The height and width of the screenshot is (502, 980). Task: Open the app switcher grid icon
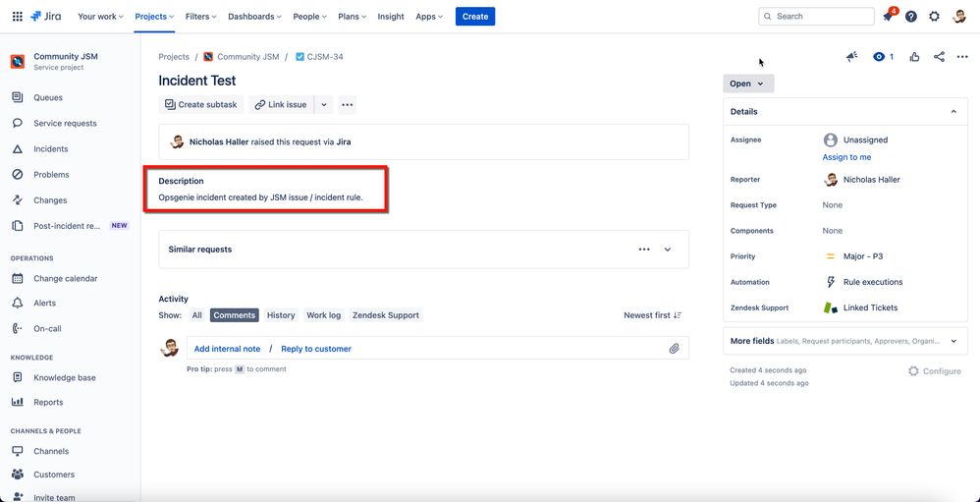[x=18, y=17]
